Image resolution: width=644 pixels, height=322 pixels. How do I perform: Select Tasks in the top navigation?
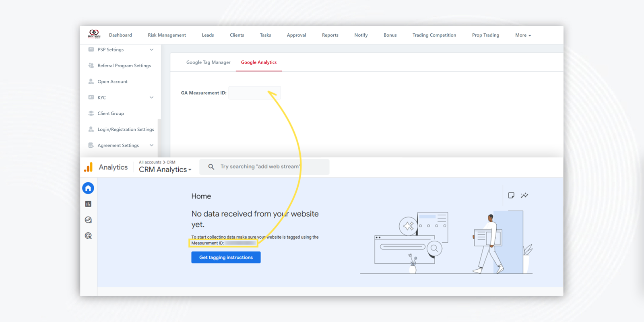tap(265, 35)
